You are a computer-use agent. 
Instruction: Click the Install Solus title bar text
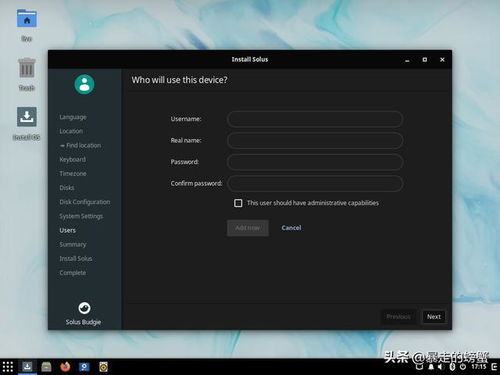[250, 60]
